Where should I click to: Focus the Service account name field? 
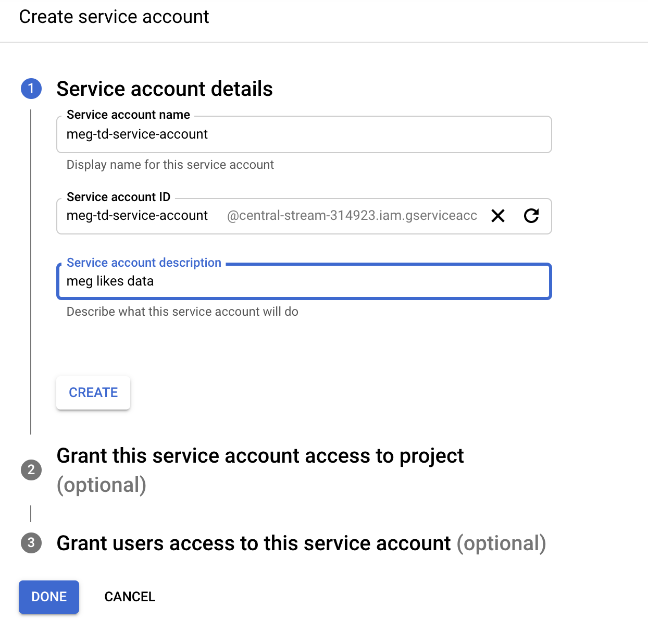[x=304, y=134]
